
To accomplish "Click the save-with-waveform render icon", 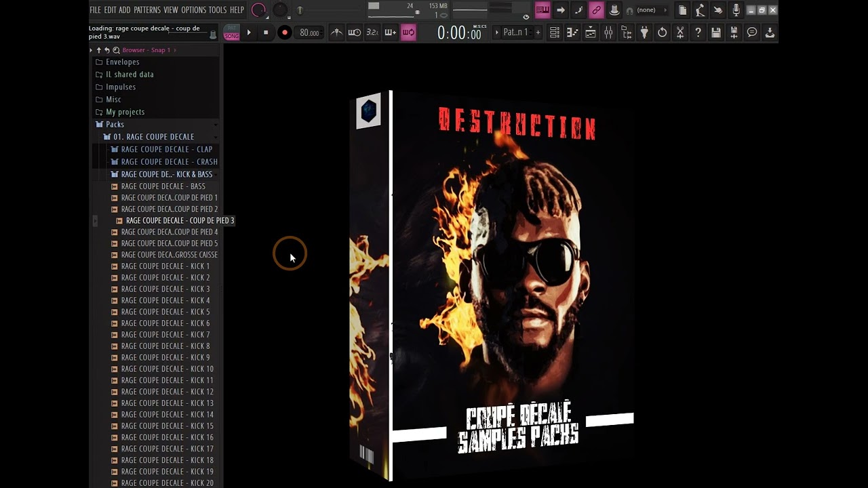I will (x=734, y=33).
